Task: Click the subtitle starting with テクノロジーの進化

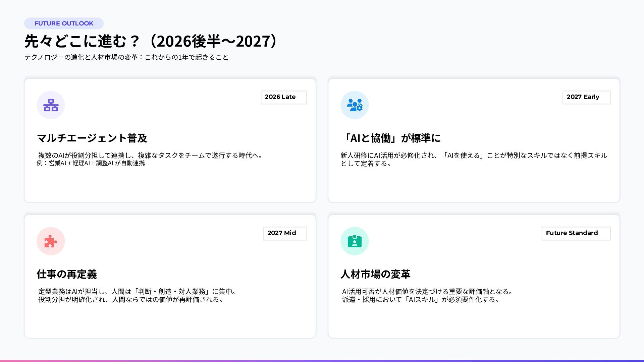Action: pos(126,57)
